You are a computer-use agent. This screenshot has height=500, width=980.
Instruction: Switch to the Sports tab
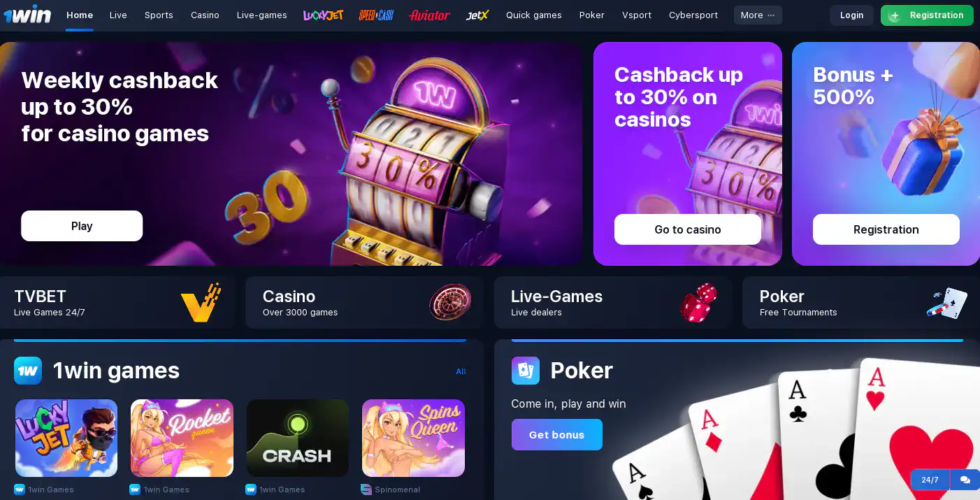click(x=159, y=15)
